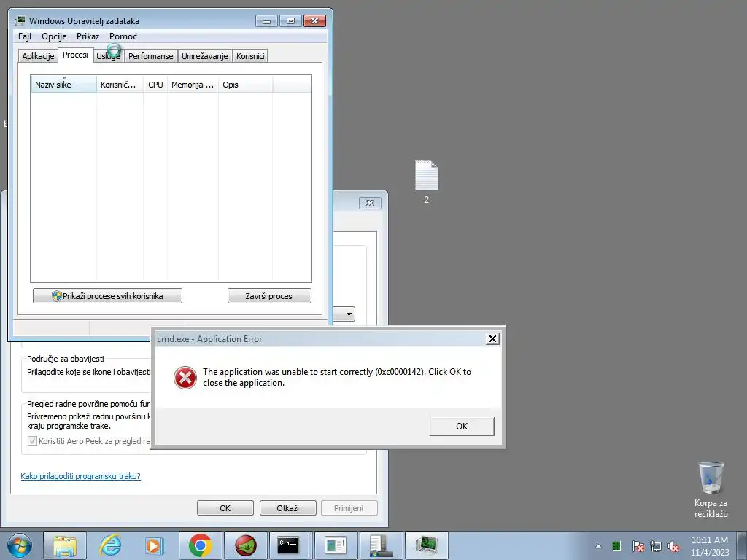Open the red round app taskbar icon
The height and width of the screenshot is (560, 747).
coord(245,545)
